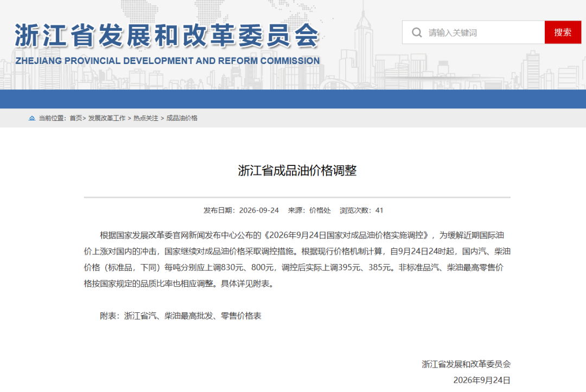Open the 首页 breadcrumb link
Viewport: 586px width, 392px height.
point(76,118)
